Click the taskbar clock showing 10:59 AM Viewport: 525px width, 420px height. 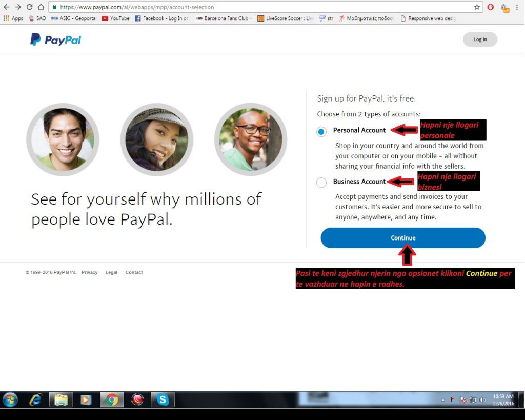[x=503, y=400]
